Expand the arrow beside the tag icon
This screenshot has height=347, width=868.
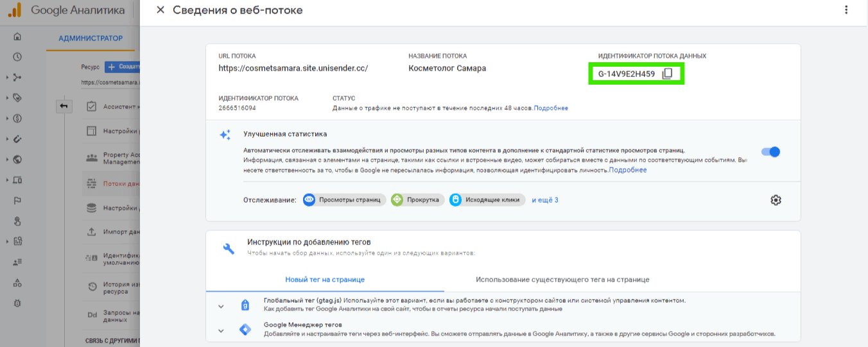pyautogui.click(x=7, y=98)
